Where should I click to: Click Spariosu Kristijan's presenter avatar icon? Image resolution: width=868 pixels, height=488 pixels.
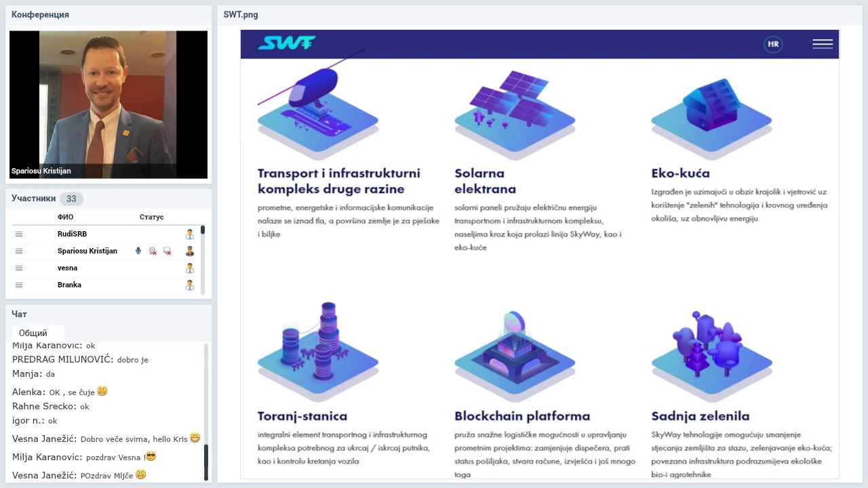(190, 251)
